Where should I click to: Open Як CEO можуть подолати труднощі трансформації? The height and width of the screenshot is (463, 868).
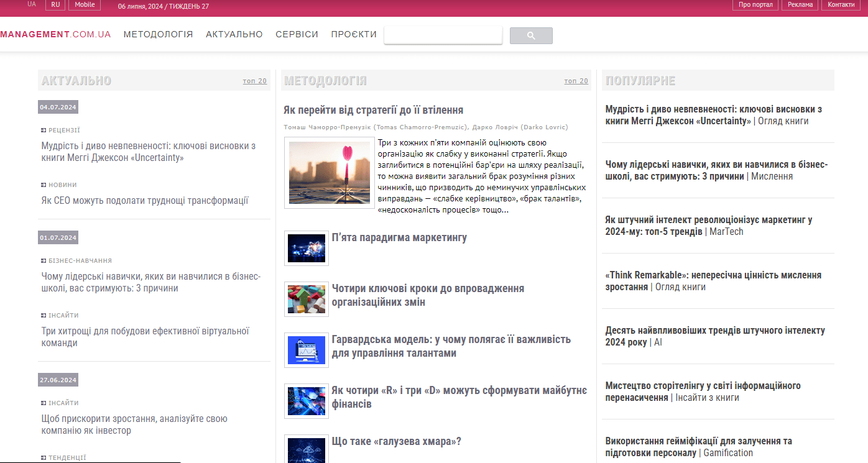145,200
